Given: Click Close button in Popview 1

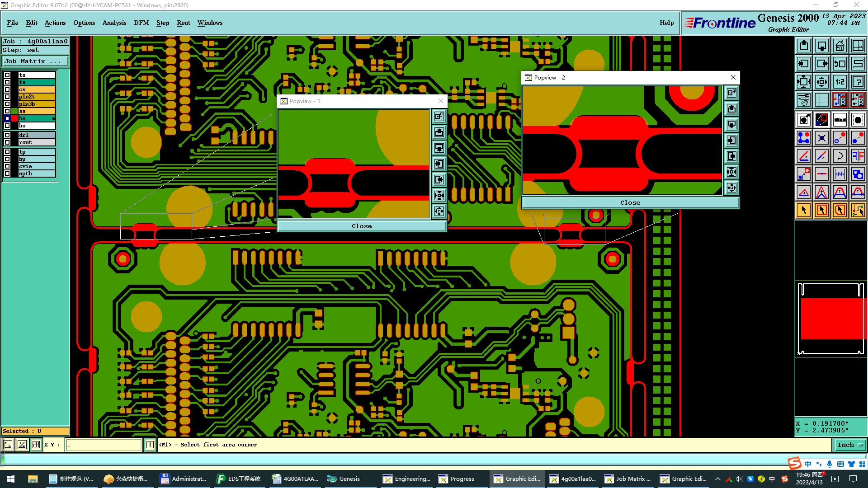Looking at the screenshot, I should point(362,226).
